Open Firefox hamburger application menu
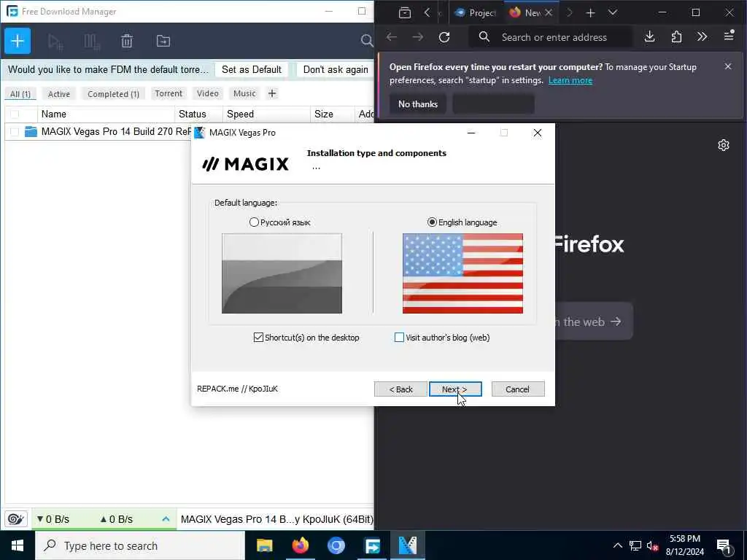 (729, 36)
